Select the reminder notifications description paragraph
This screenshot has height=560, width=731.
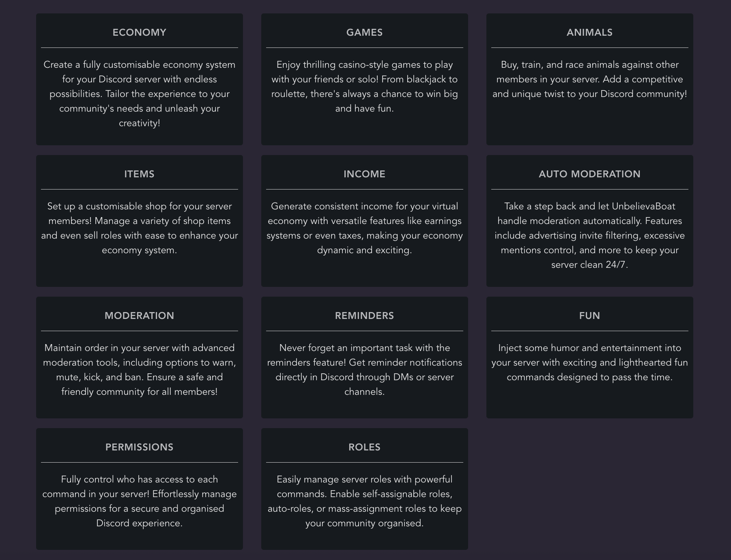[x=364, y=370]
